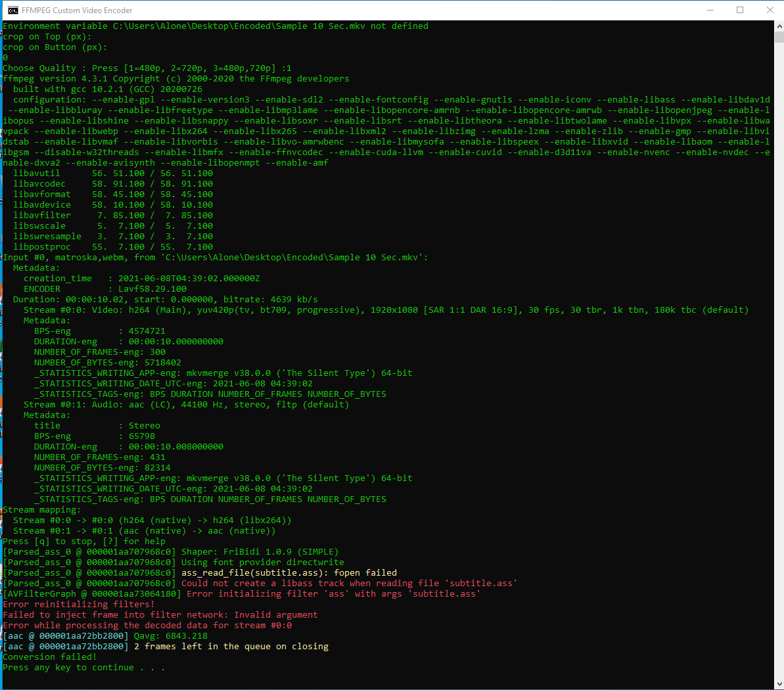The image size is (784, 690).
Task: Click the 'NUMBER_OF_FRAMES-eng: 431' line
Action: point(99,457)
